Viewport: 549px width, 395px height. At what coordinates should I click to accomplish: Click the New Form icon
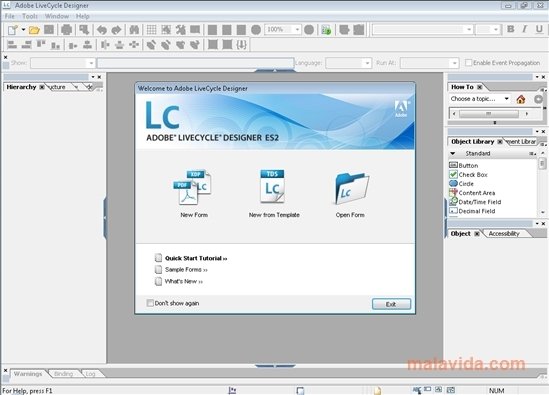tap(193, 187)
